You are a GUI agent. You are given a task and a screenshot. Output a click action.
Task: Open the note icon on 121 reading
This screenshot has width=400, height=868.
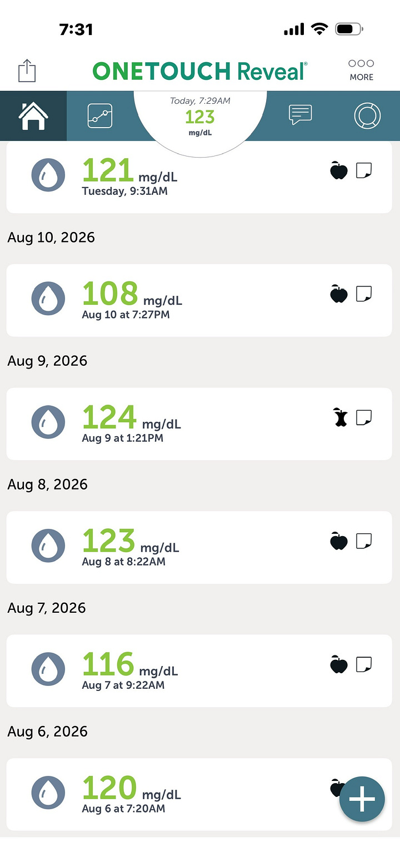coord(364,170)
